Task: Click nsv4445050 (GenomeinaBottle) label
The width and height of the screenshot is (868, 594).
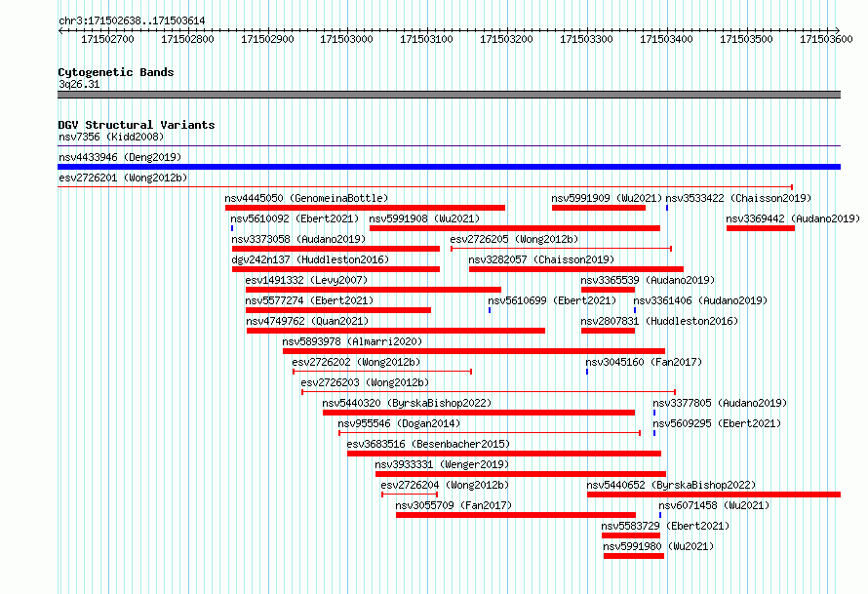Action: click(x=306, y=198)
